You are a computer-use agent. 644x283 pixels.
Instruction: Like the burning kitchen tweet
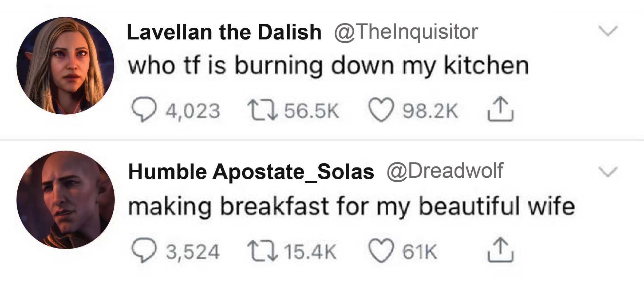(x=381, y=109)
